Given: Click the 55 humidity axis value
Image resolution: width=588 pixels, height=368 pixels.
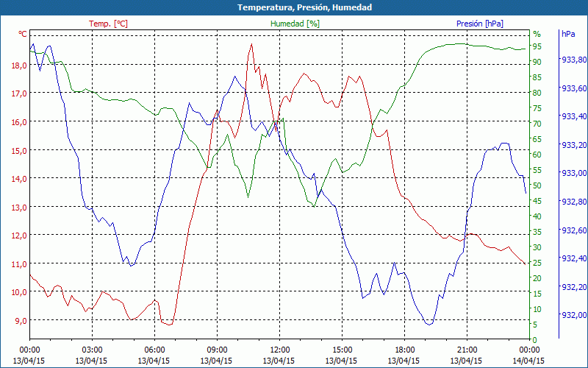Looking at the screenshot, I should (x=537, y=170).
